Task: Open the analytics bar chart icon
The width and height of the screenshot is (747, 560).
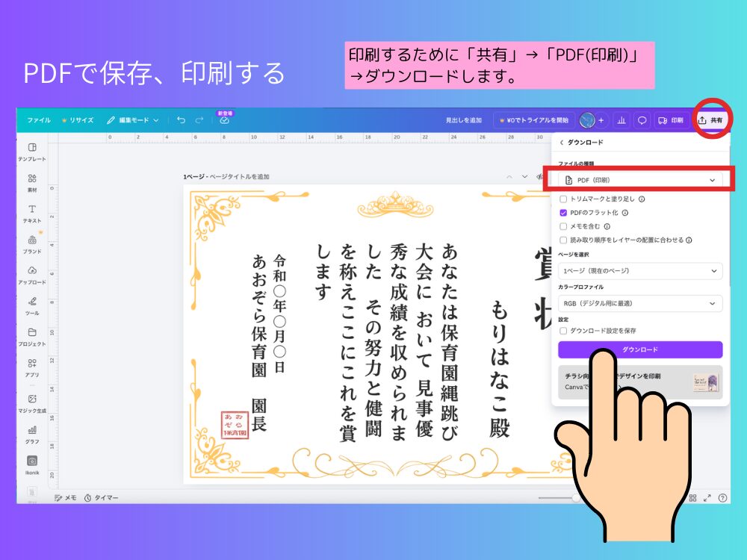Action: click(x=622, y=120)
